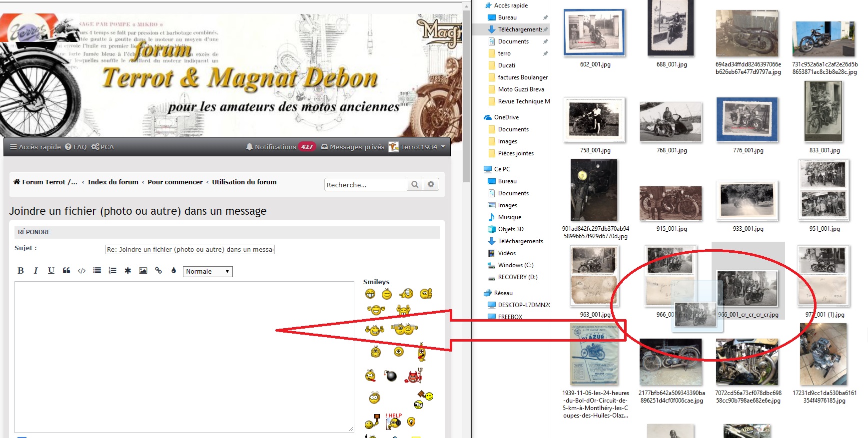Click the search magnifier button next to Recherche
Screen dimensions: 868x438
[x=415, y=184]
